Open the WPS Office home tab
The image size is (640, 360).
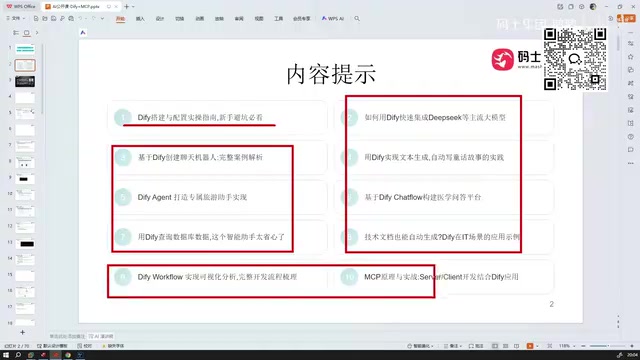(x=21, y=7)
